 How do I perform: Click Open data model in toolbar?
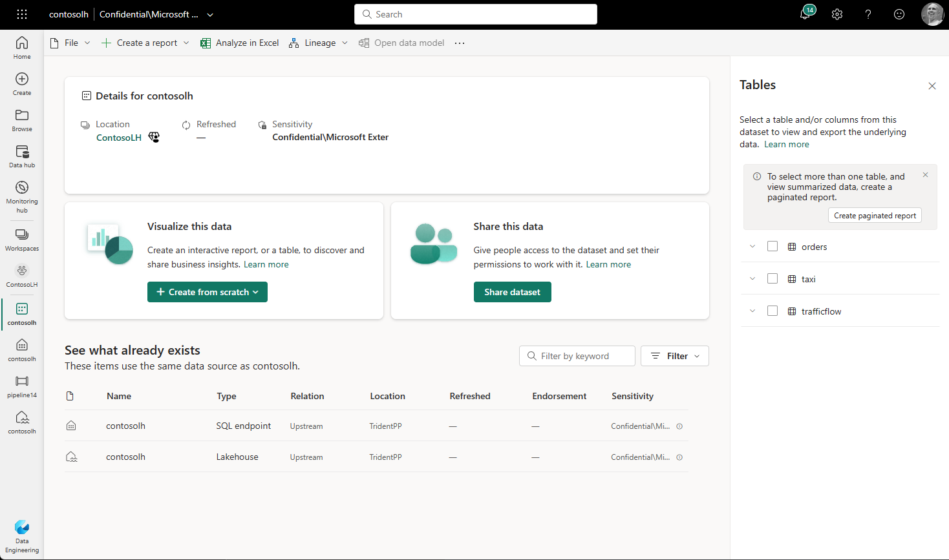point(401,43)
